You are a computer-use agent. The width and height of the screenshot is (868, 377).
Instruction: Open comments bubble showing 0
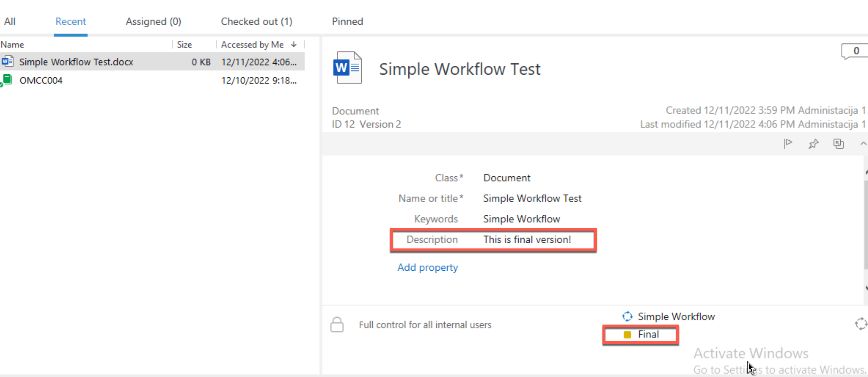coord(855,51)
